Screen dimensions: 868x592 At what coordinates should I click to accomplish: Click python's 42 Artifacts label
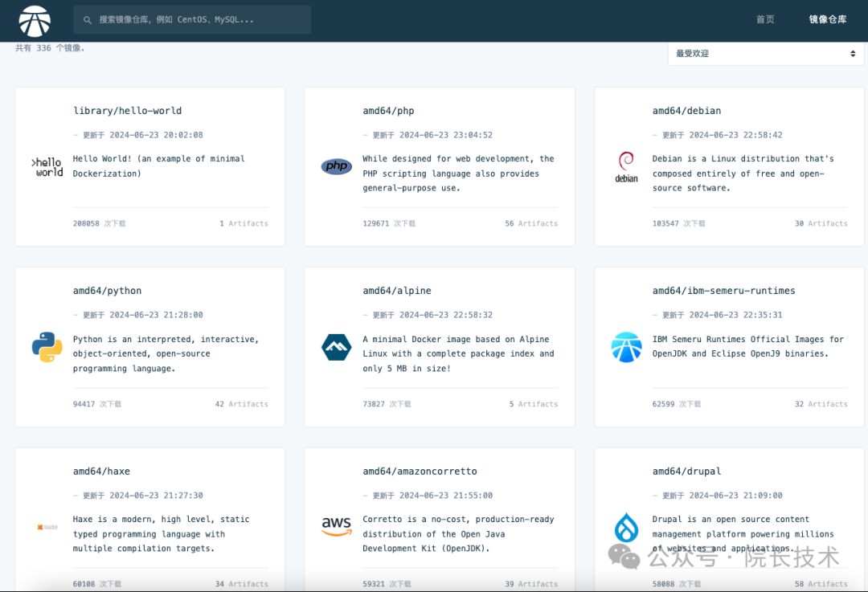(241, 404)
